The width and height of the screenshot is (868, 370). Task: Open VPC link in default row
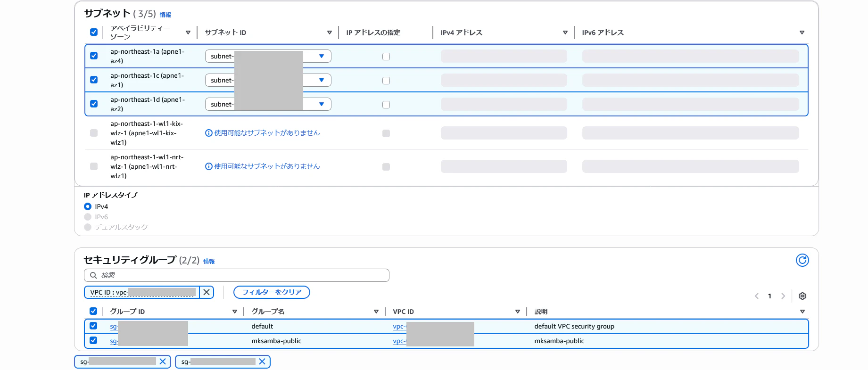pos(399,326)
